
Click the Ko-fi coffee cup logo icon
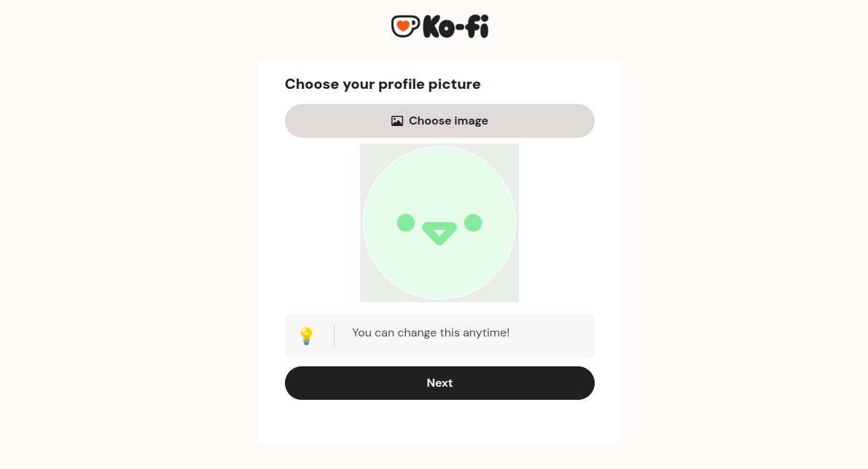coord(405,26)
